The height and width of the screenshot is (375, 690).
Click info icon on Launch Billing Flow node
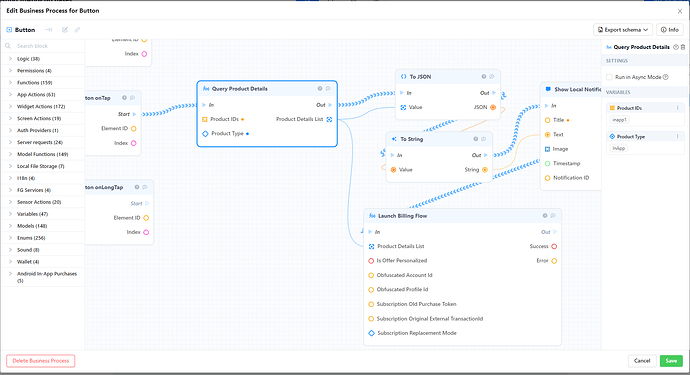tap(545, 216)
